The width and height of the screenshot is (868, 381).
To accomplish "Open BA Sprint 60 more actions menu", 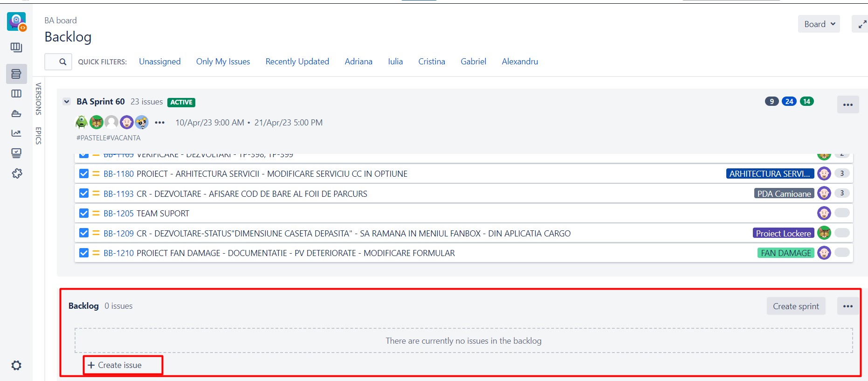I will click(x=848, y=104).
